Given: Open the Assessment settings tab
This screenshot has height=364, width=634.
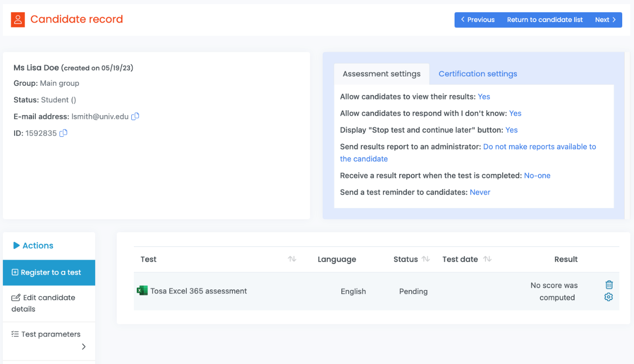Looking at the screenshot, I should coord(381,74).
